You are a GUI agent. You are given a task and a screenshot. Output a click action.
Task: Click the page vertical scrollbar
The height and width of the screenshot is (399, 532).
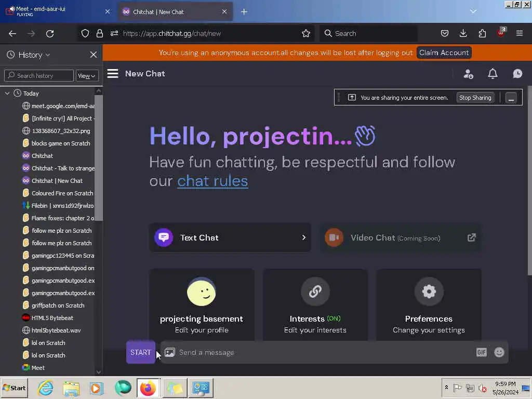pos(529,180)
